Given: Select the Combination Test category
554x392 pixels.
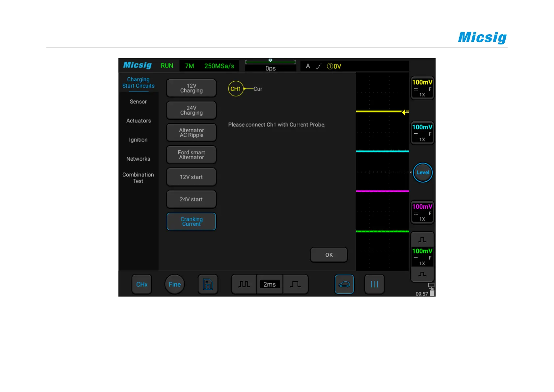Looking at the screenshot, I should point(138,178).
